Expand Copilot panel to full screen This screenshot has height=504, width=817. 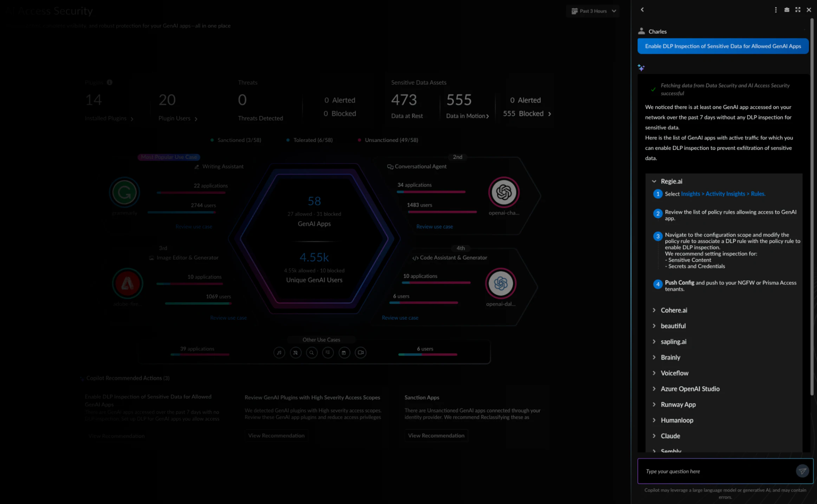tap(798, 10)
